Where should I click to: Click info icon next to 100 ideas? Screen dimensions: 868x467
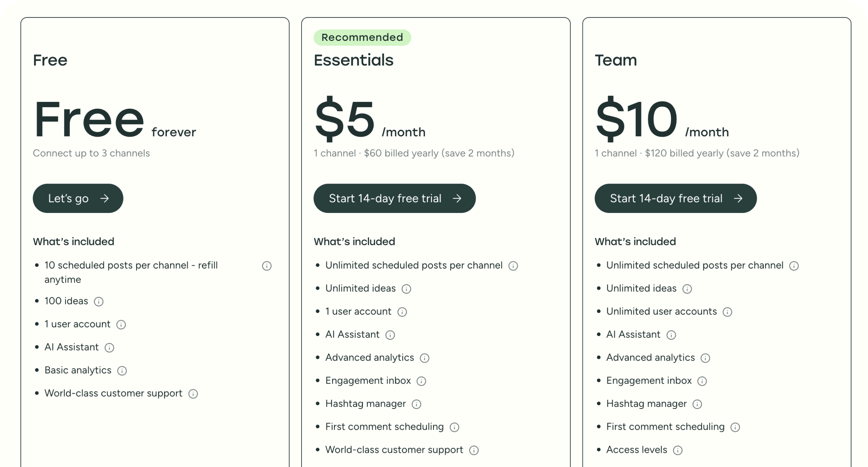(98, 301)
